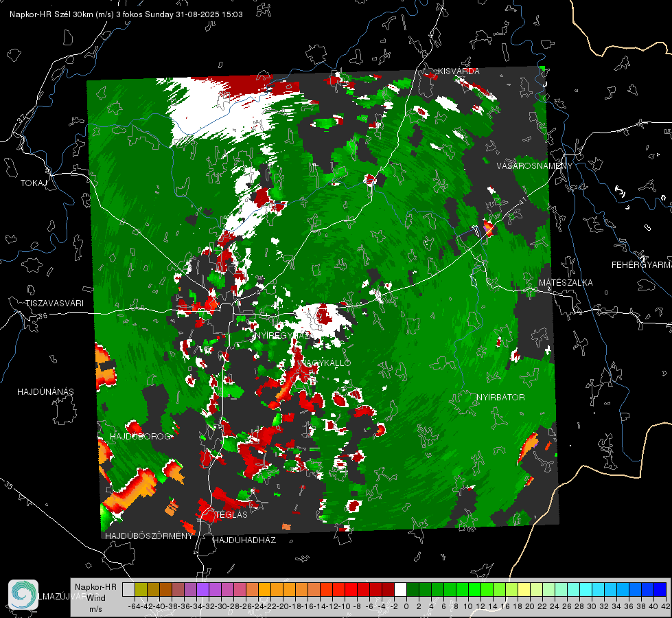This screenshot has height=618, width=672.
Task: Click the legend value 0
Action: (x=406, y=606)
